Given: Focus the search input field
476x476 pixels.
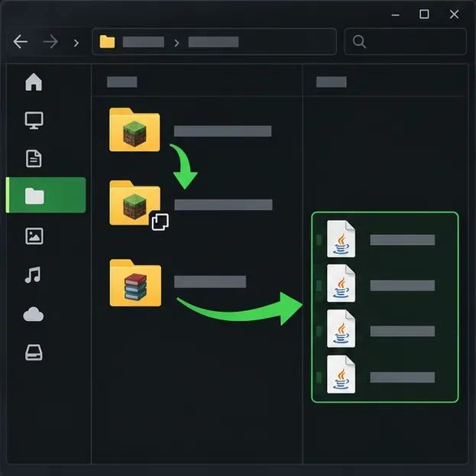Looking at the screenshot, I should click(405, 41).
